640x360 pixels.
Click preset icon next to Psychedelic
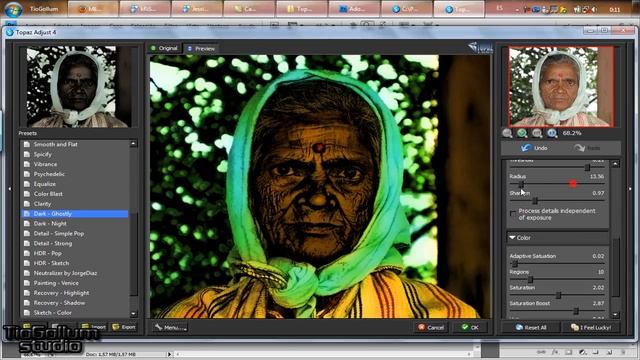pyautogui.click(x=27, y=174)
